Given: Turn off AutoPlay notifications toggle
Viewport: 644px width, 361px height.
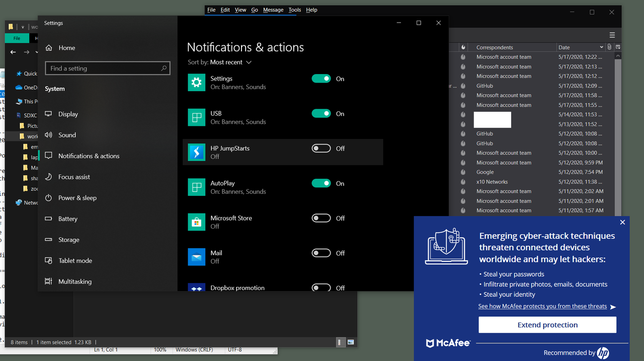Looking at the screenshot, I should 321,183.
